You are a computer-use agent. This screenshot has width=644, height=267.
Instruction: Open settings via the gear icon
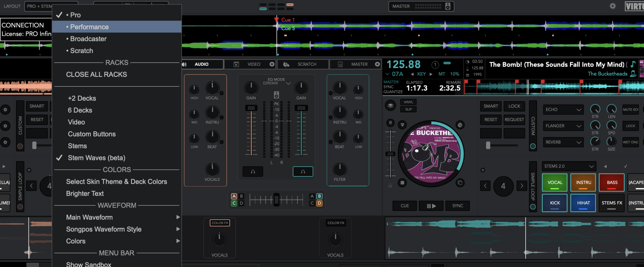pyautogui.click(x=612, y=6)
